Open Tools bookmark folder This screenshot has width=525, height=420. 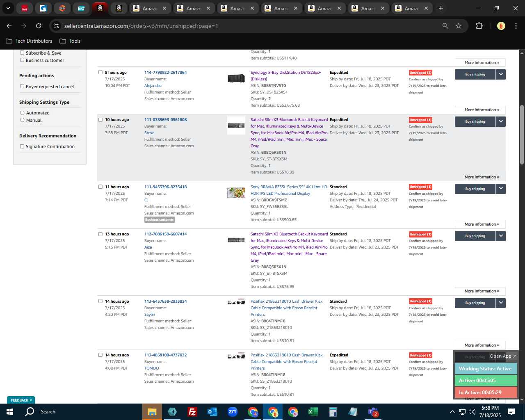pyautogui.click(x=70, y=41)
